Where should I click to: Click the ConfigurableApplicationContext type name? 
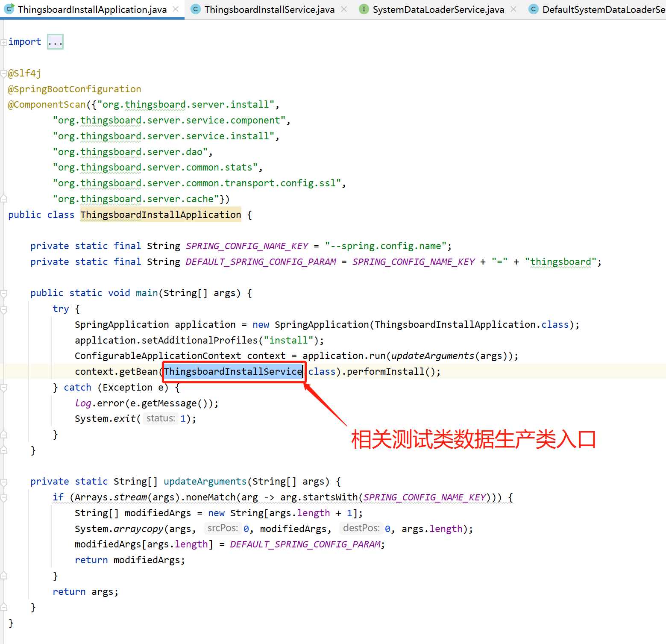click(158, 356)
